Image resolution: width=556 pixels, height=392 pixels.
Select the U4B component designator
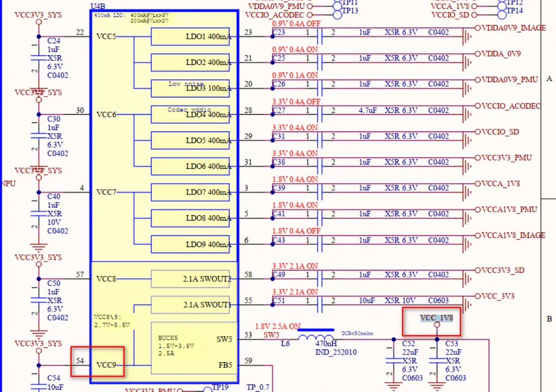[98, 6]
